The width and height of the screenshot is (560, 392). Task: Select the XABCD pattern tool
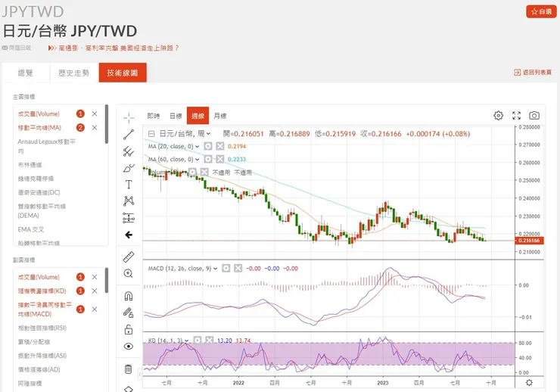(129, 201)
